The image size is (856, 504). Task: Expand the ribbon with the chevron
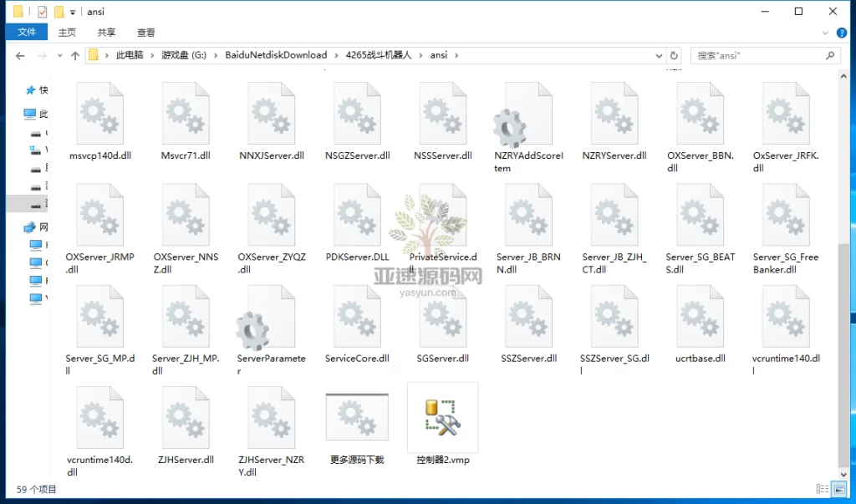point(825,32)
